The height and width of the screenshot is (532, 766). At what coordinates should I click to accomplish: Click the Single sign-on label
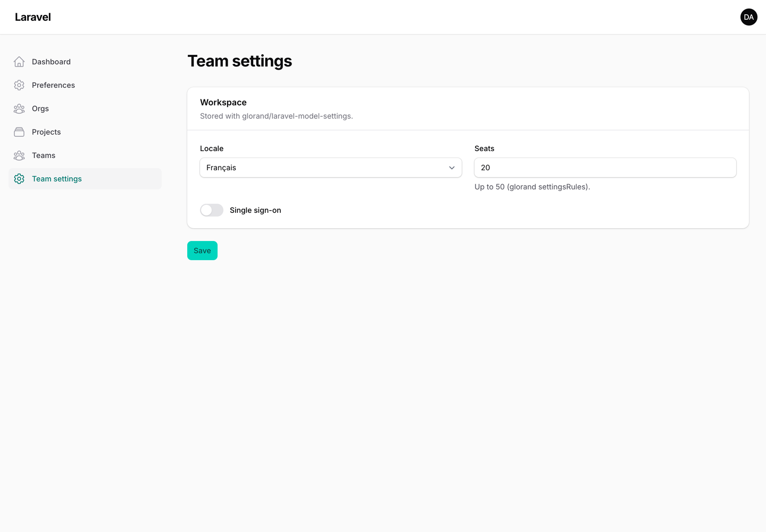(x=255, y=210)
